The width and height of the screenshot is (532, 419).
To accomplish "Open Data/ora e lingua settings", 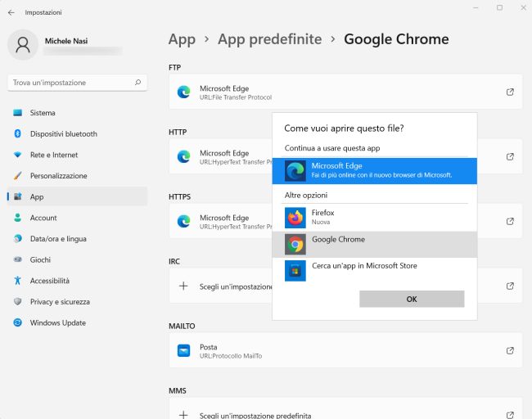I will click(x=78, y=239).
